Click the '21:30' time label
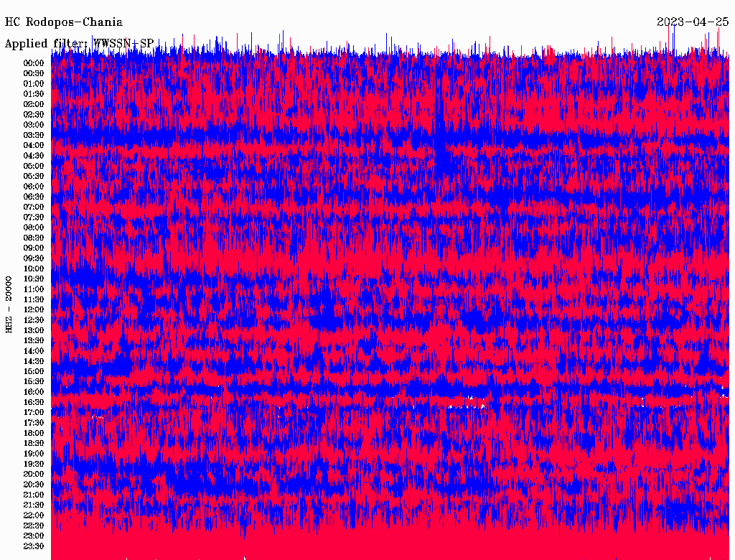The height and width of the screenshot is (560, 735). point(34,505)
